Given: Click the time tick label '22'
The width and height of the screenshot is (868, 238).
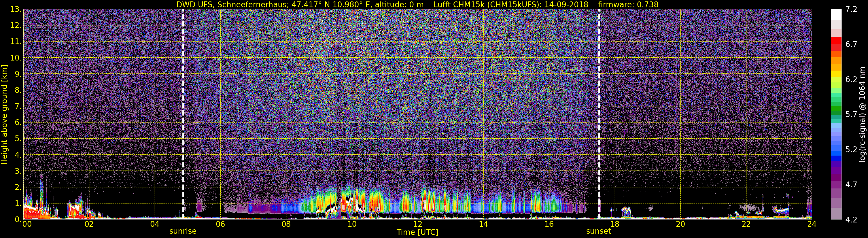Looking at the screenshot, I should [746, 224].
